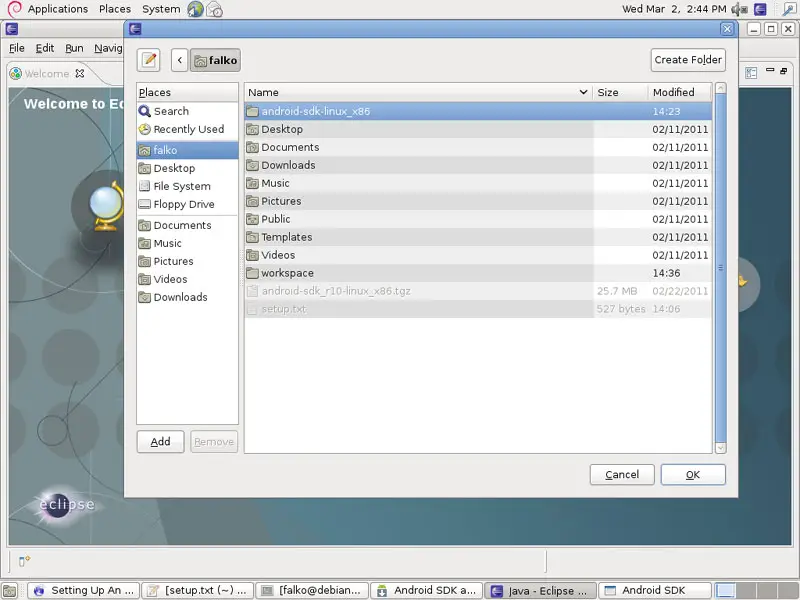The width and height of the screenshot is (800, 600).
Task: Confirm selection with the OK button
Action: point(693,474)
